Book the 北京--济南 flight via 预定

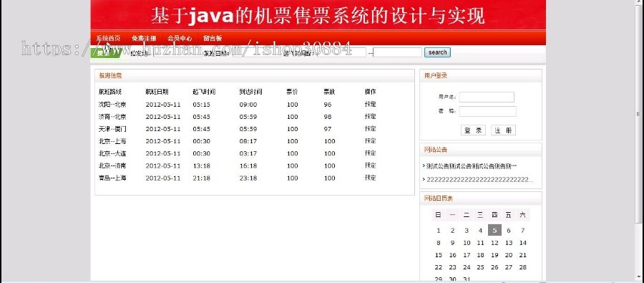370,166
